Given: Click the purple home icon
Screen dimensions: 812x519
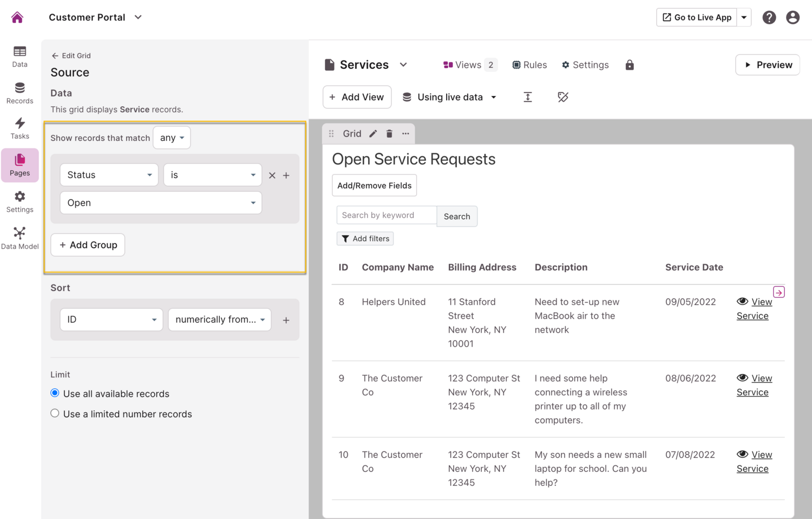Looking at the screenshot, I should tap(17, 17).
